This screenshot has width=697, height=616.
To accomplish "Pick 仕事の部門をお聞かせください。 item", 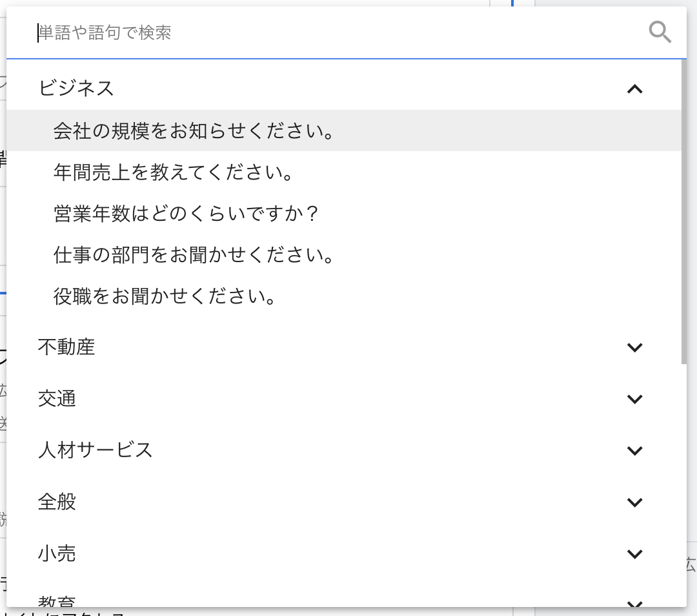I will tap(194, 255).
